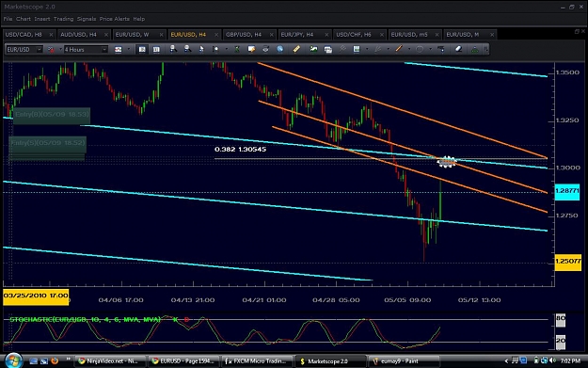Click the zoom out magnifier icon
This screenshot has width=588, height=368.
[187, 49]
